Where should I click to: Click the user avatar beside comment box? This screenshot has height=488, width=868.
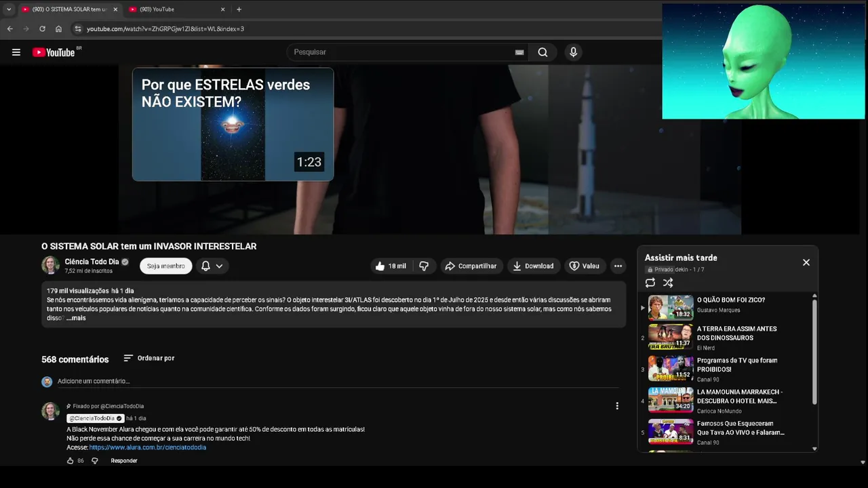coord(47,382)
